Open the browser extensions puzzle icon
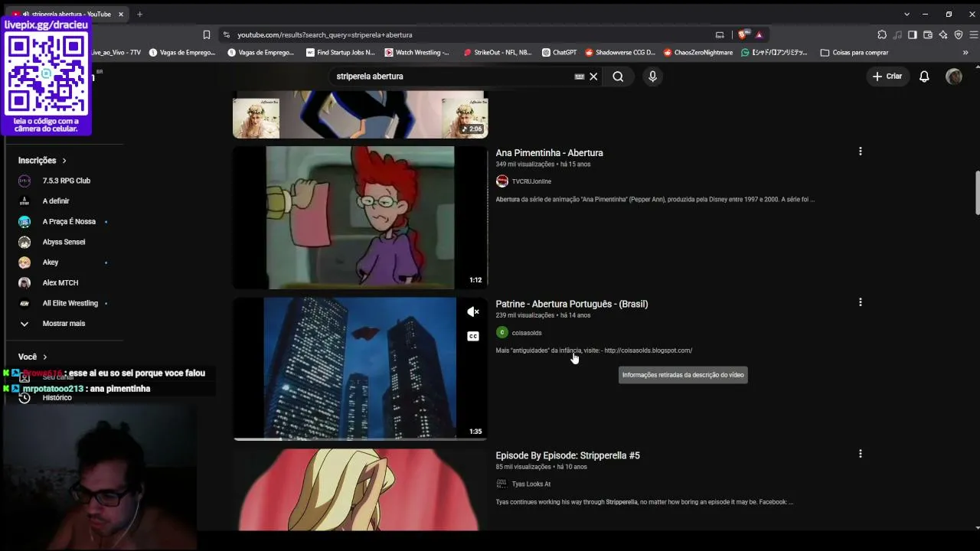 (882, 34)
